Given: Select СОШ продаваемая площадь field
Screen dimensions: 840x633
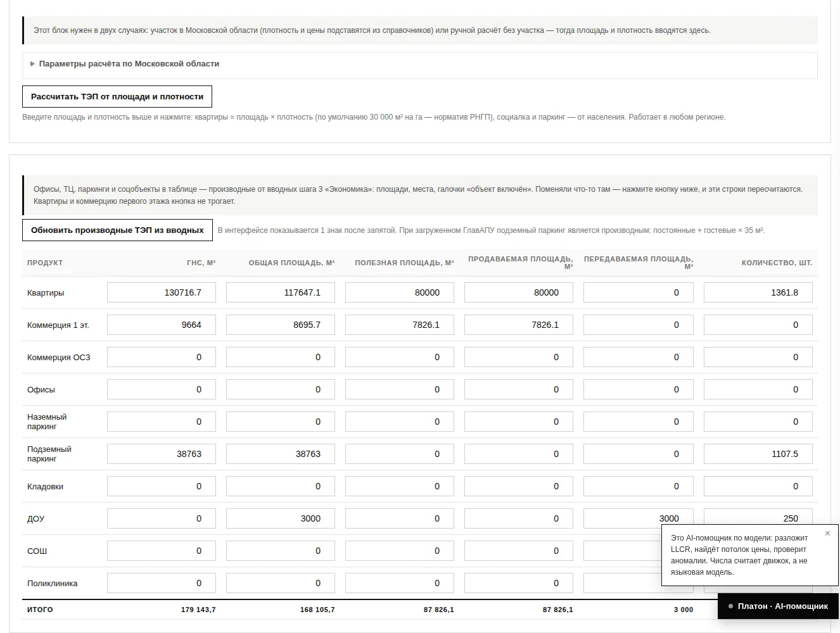Looking at the screenshot, I should [x=519, y=551].
